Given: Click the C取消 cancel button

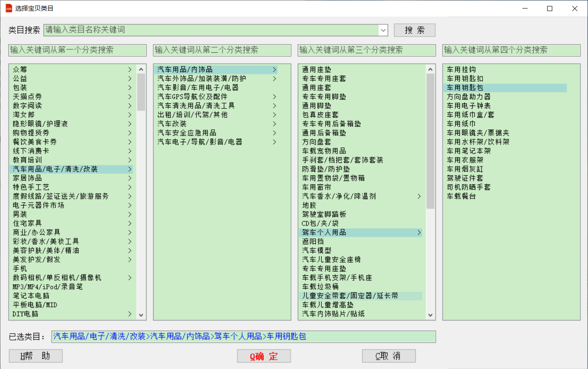Looking at the screenshot, I should [x=388, y=356].
